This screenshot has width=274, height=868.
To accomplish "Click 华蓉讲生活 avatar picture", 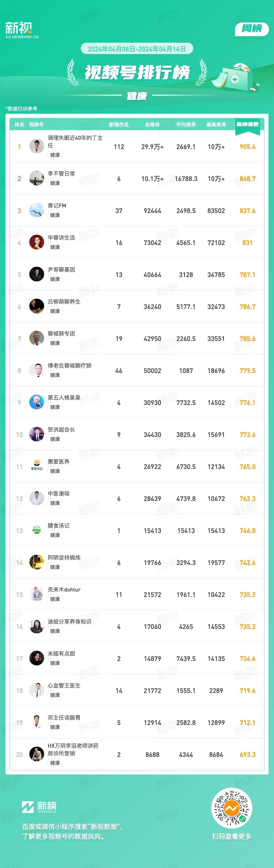I will 36,243.
